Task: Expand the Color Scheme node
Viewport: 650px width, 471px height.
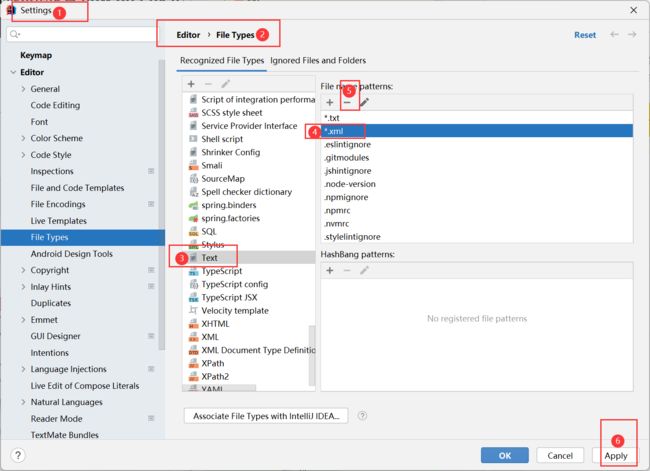Action: [x=22, y=138]
